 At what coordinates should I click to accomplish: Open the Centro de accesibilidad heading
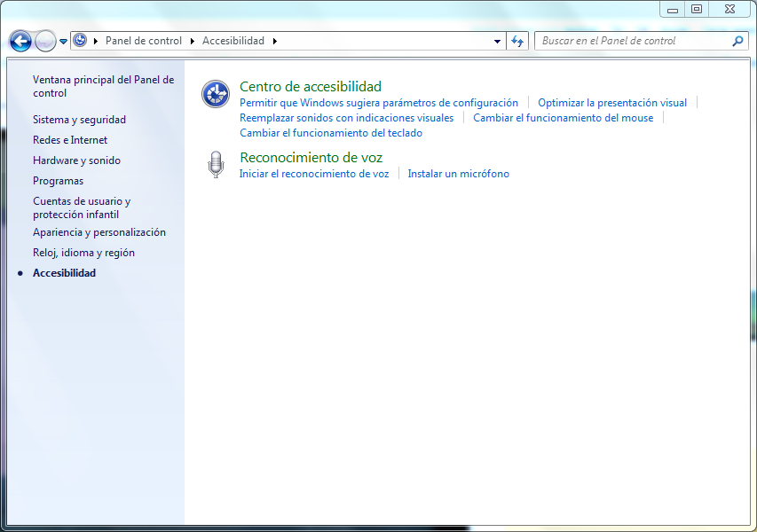click(311, 86)
